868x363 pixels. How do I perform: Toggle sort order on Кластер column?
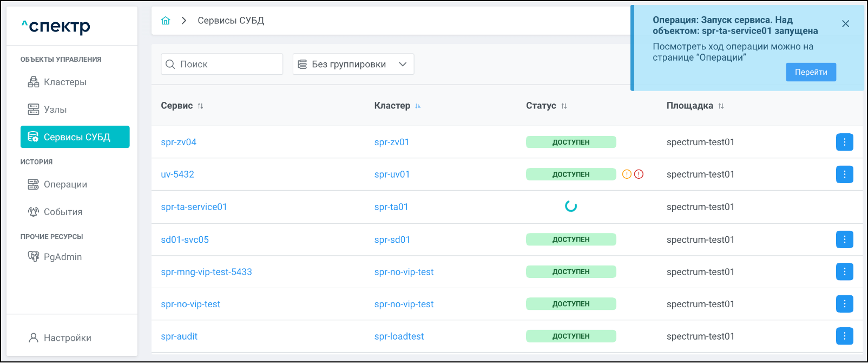click(x=418, y=106)
